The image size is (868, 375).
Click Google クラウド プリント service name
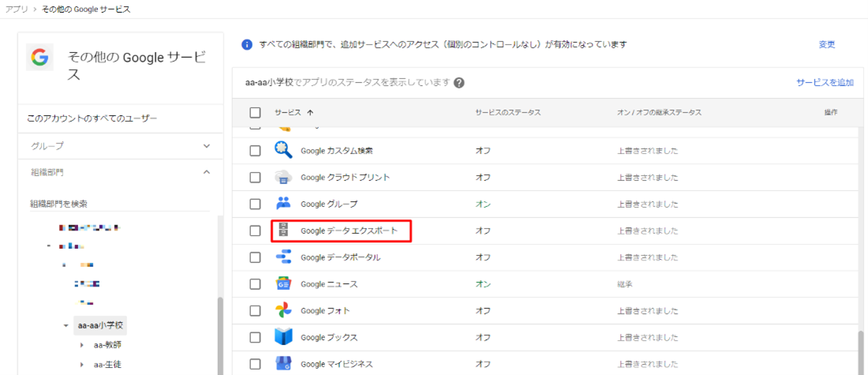click(x=346, y=178)
